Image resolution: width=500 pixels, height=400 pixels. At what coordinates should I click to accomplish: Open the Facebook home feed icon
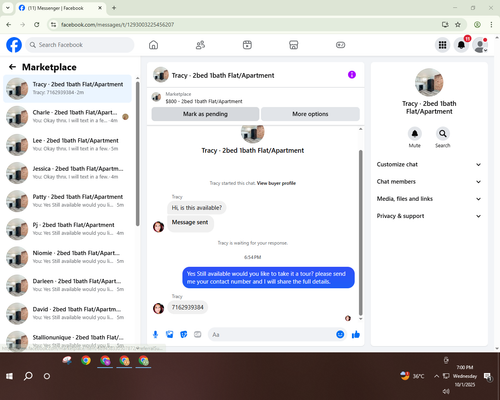point(153,45)
